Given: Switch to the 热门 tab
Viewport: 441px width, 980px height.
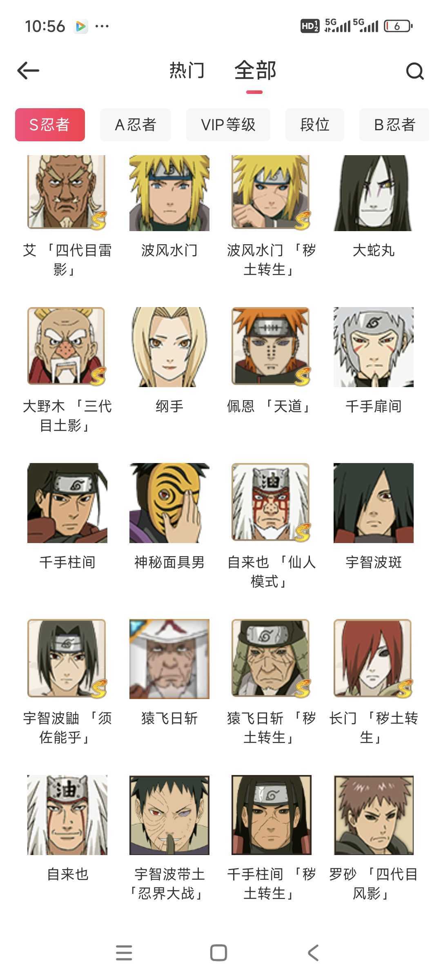Looking at the screenshot, I should (x=187, y=70).
